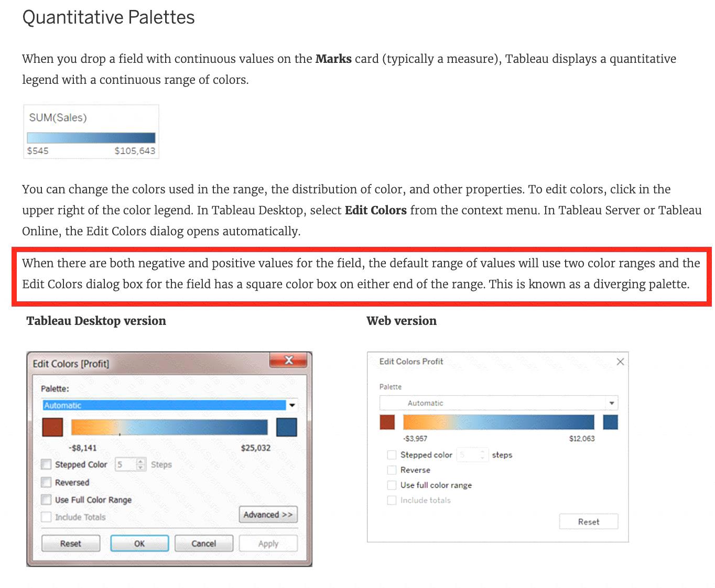This screenshot has height=588, width=715.
Task: Check web Use full color range
Action: [392, 485]
